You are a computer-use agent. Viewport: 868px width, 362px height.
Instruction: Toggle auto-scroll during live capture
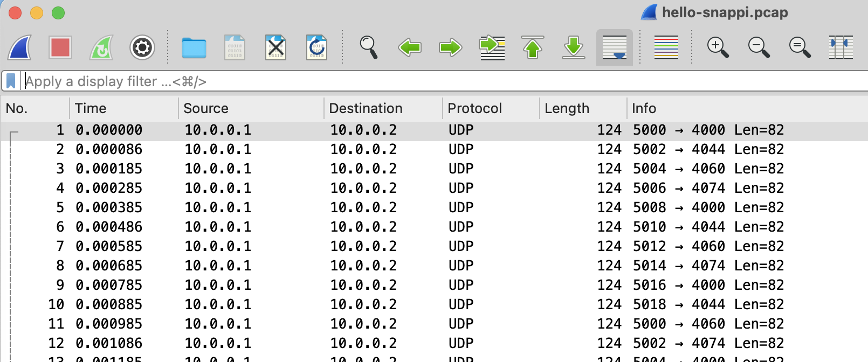click(615, 47)
